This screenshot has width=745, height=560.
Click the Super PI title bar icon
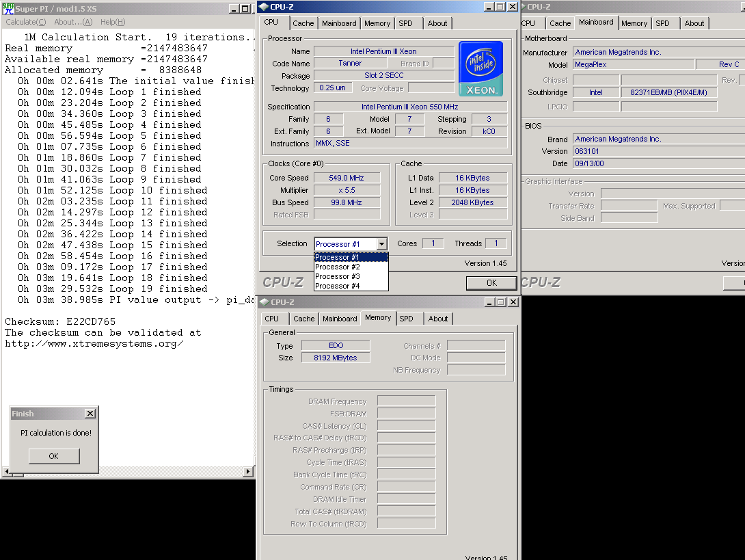tap(9, 9)
